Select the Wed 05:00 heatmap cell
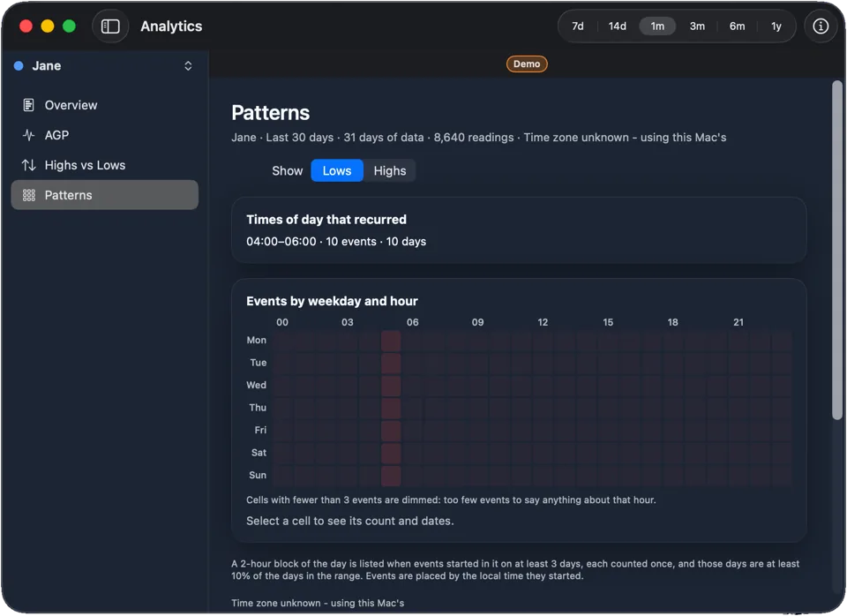This screenshot has width=847, height=616. (391, 386)
